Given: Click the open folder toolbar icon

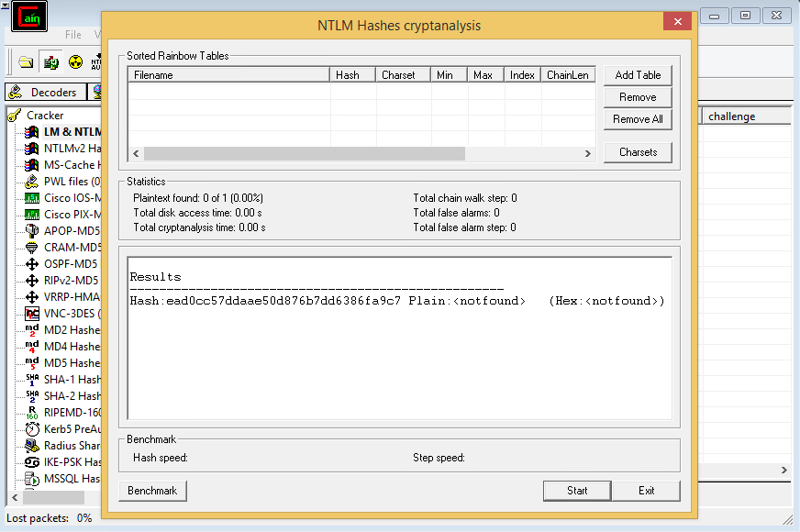Looking at the screenshot, I should pyautogui.click(x=26, y=62).
